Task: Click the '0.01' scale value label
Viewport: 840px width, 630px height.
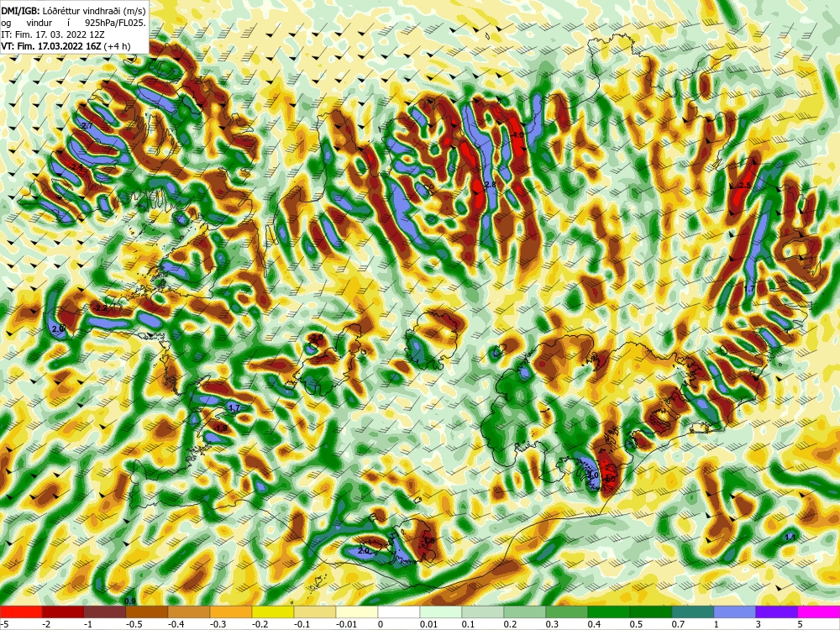Action: click(428, 624)
